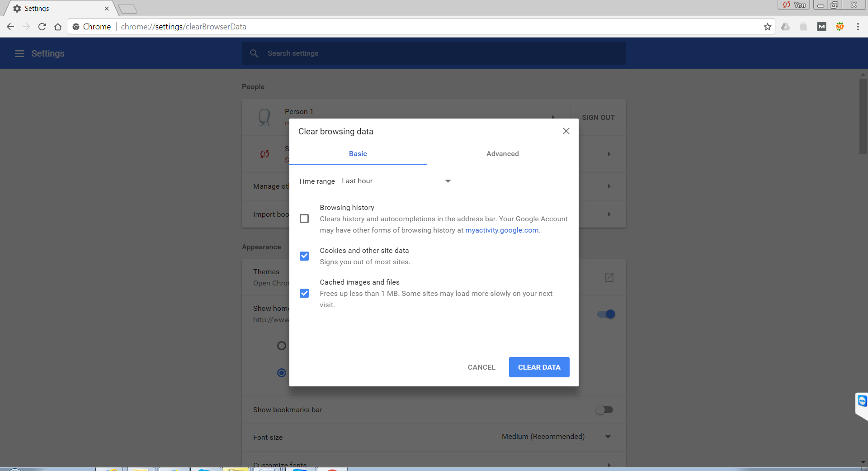Reload the page with refresh icon

click(42, 27)
